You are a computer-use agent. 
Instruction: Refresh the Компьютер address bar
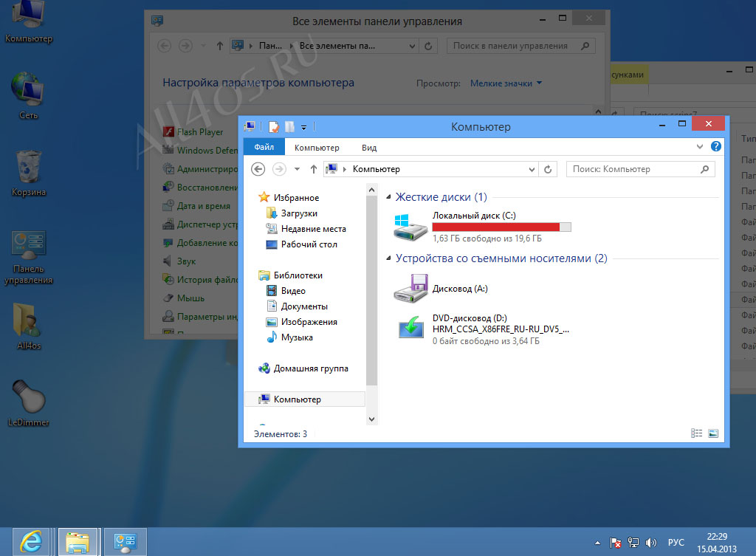tap(548, 169)
